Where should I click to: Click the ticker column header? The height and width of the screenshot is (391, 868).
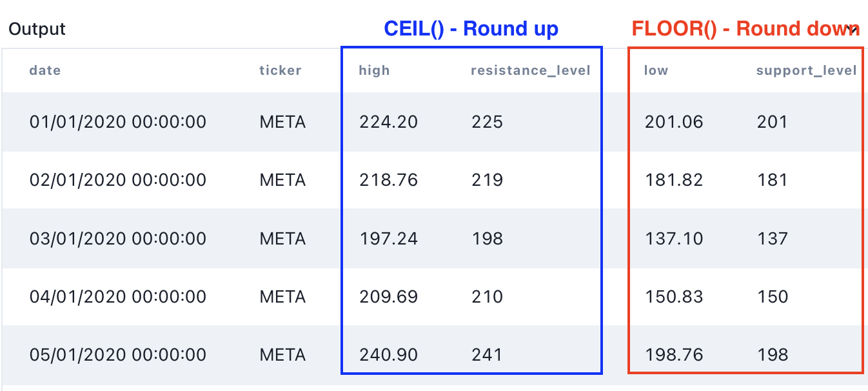pyautogui.click(x=280, y=70)
